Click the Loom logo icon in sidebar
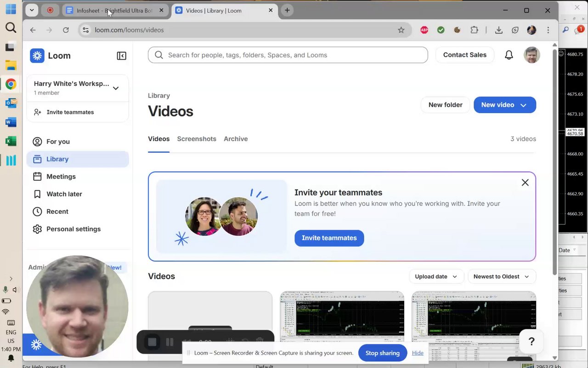Image resolution: width=588 pixels, height=368 pixels. [37, 56]
